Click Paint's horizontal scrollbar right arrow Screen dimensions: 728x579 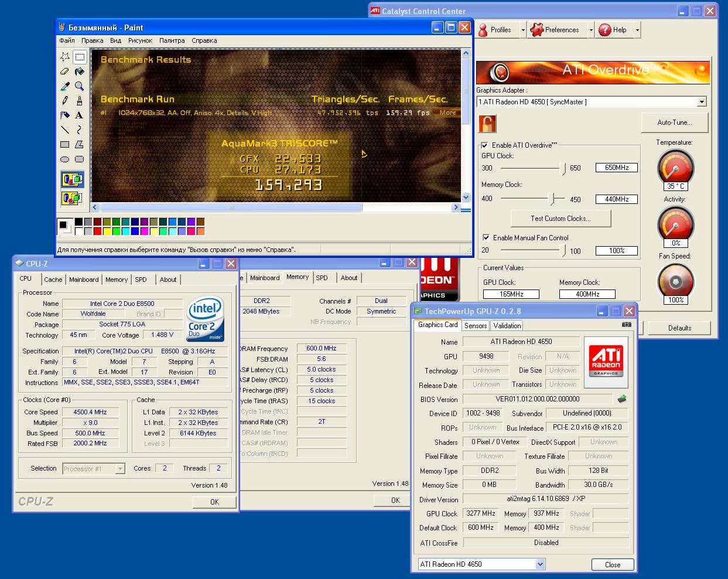coord(456,207)
